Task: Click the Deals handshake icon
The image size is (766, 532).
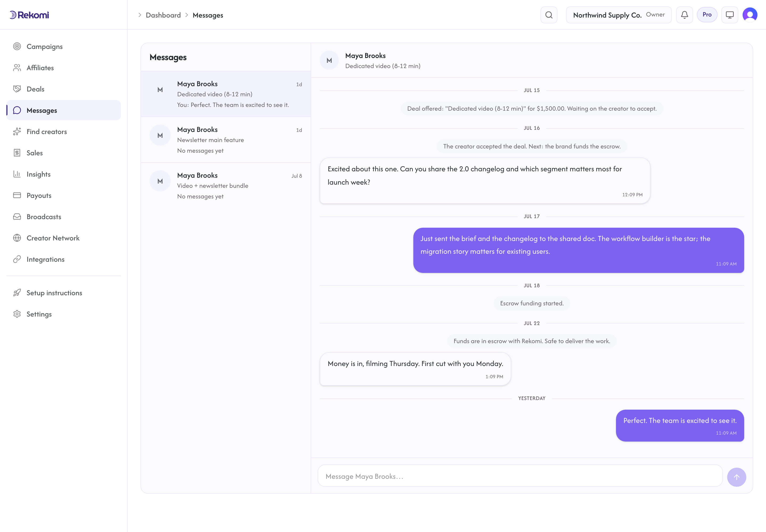Action: [17, 89]
